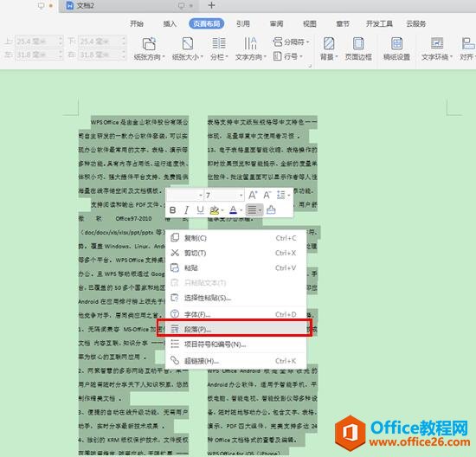Open 项目符号和编号(N) from context menu
This screenshot has width=476, height=457.
click(x=236, y=344)
